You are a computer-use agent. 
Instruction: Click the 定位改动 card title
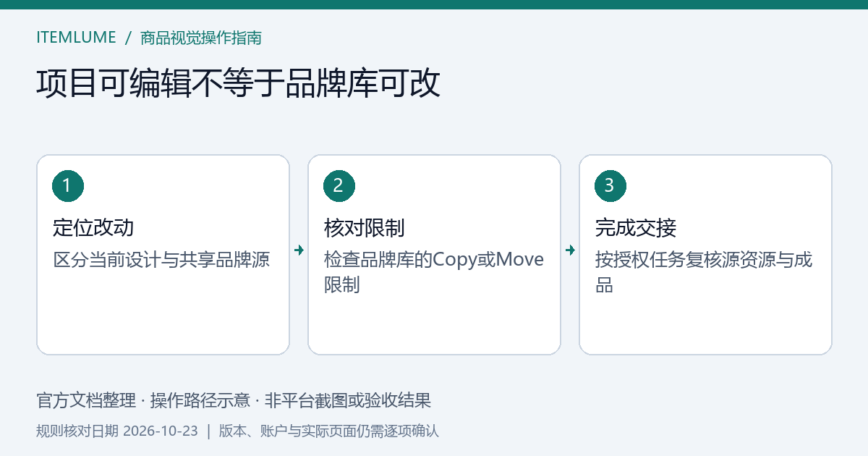(93, 228)
